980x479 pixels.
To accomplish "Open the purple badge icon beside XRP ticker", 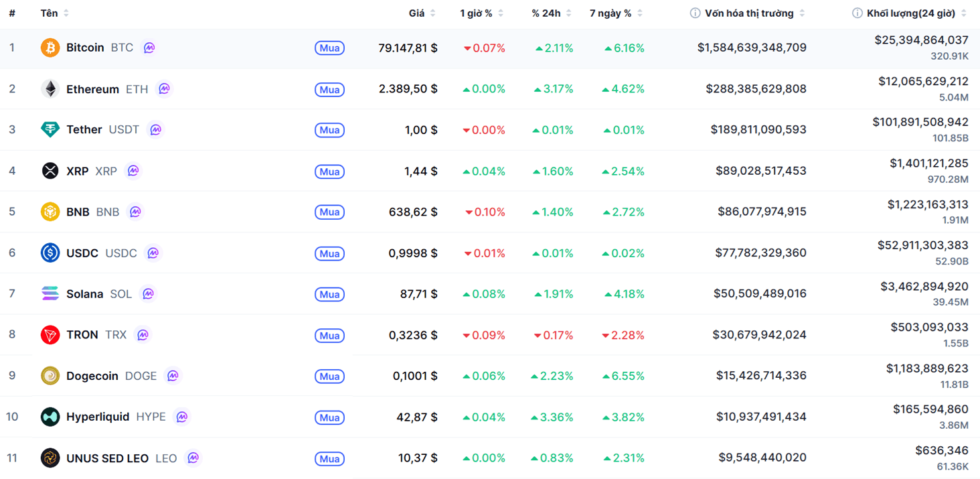I will coord(133,171).
